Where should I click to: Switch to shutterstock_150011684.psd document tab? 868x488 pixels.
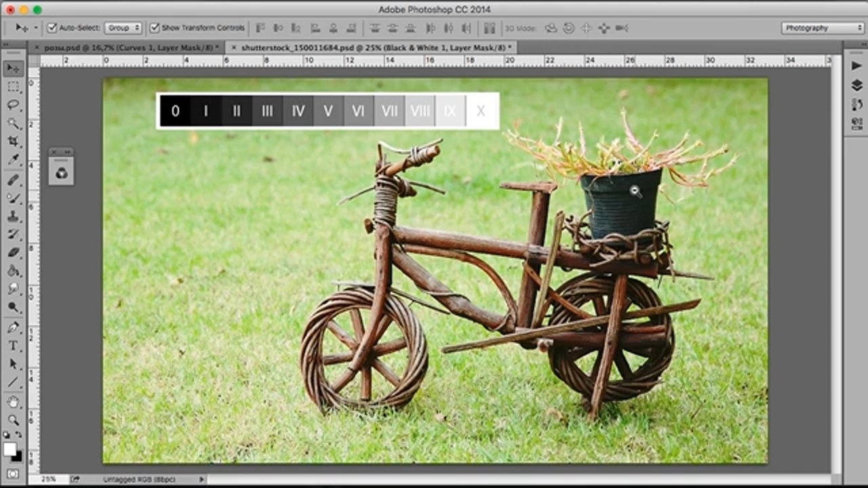point(377,47)
